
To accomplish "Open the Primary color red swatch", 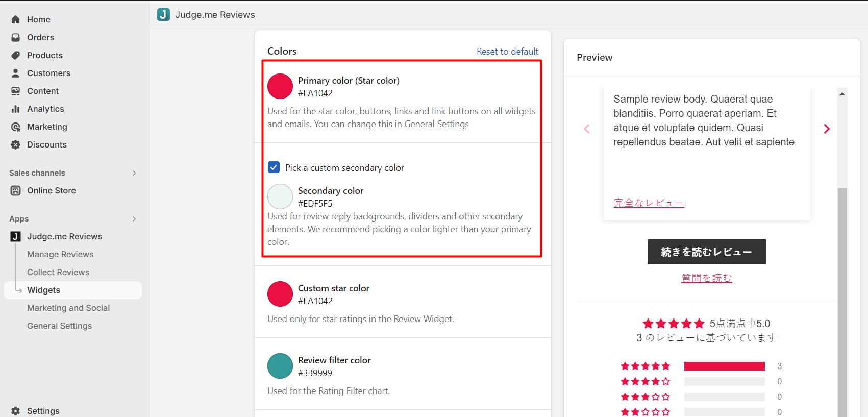I will click(x=280, y=86).
